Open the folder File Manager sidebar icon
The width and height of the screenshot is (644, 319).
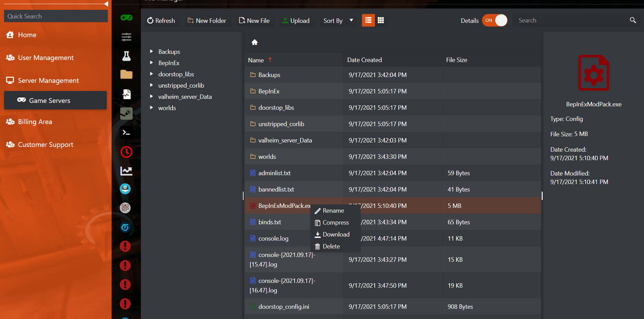point(126,75)
